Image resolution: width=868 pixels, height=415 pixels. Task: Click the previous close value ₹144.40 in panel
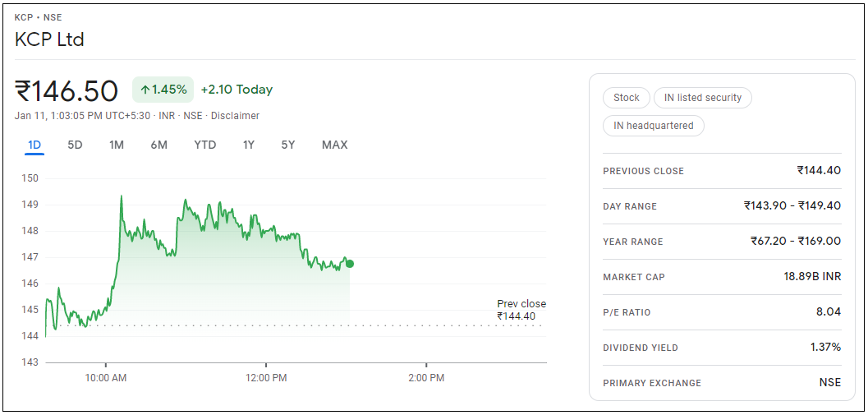pos(819,171)
